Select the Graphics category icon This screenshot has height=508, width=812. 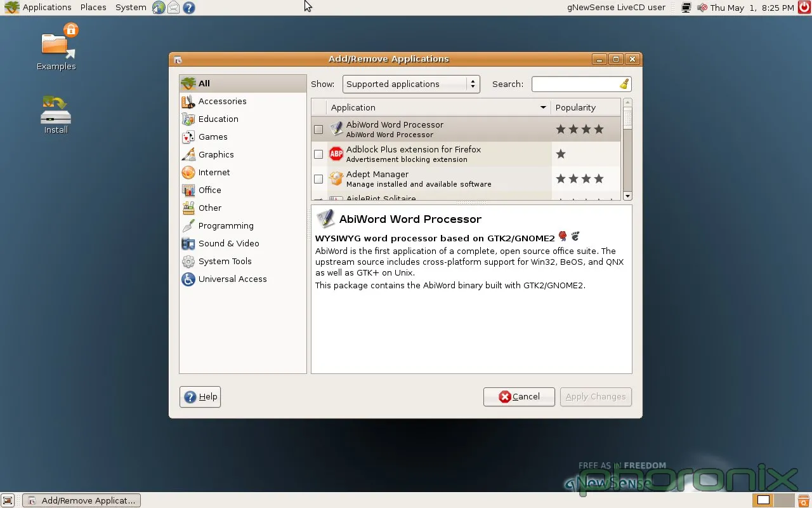click(x=188, y=154)
